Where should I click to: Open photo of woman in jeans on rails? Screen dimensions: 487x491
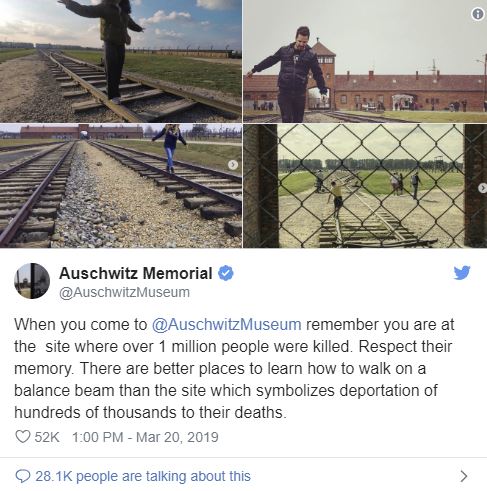(121, 186)
